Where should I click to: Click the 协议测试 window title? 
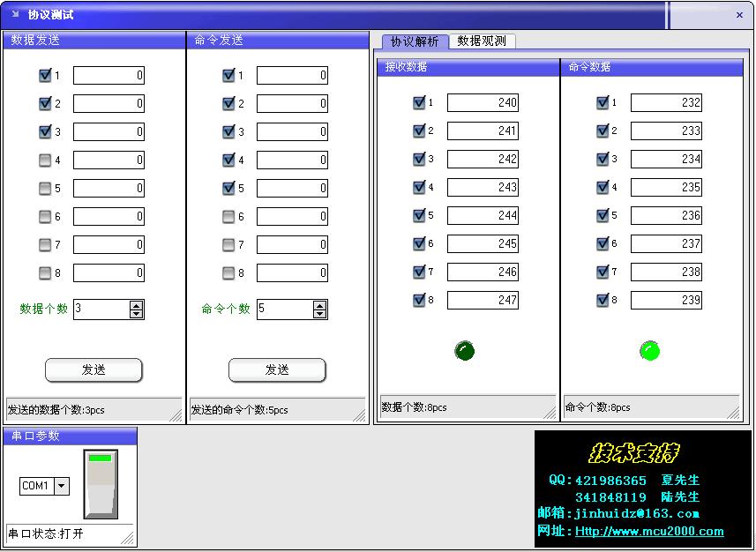pos(50,15)
